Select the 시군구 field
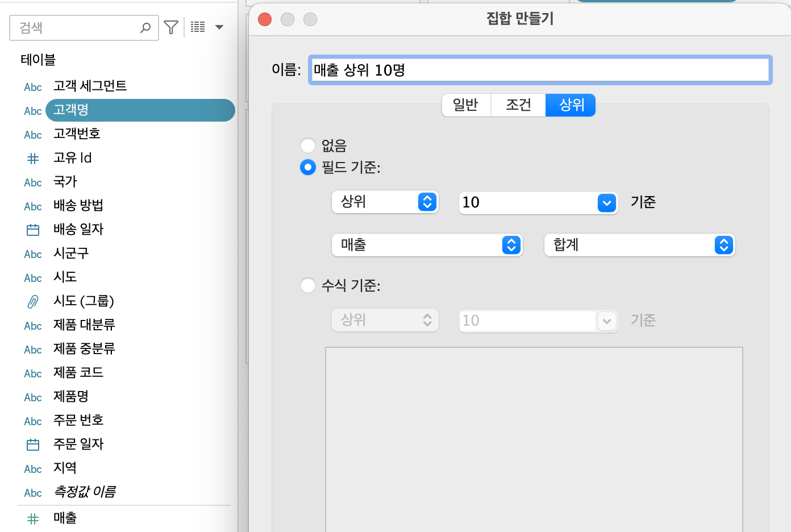Image resolution: width=791 pixels, height=532 pixels. click(x=71, y=253)
